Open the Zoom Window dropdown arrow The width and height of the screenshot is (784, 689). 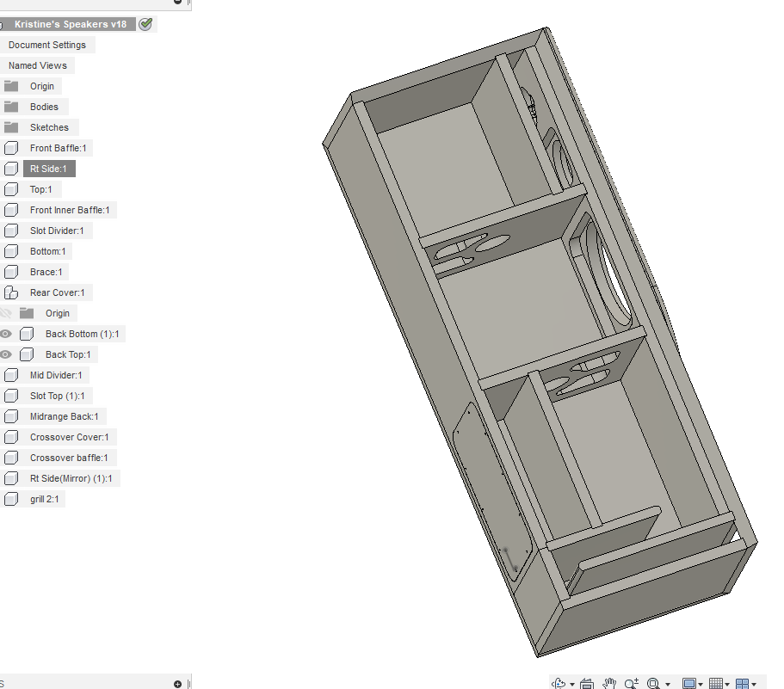668,684
